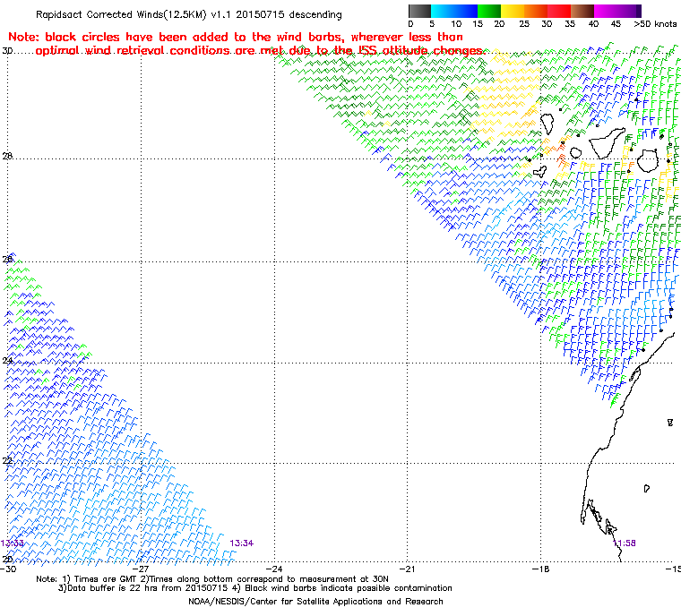This screenshot has height=616, width=681.
Task: Click the purple '13:34' swath time label
Action: point(241,543)
